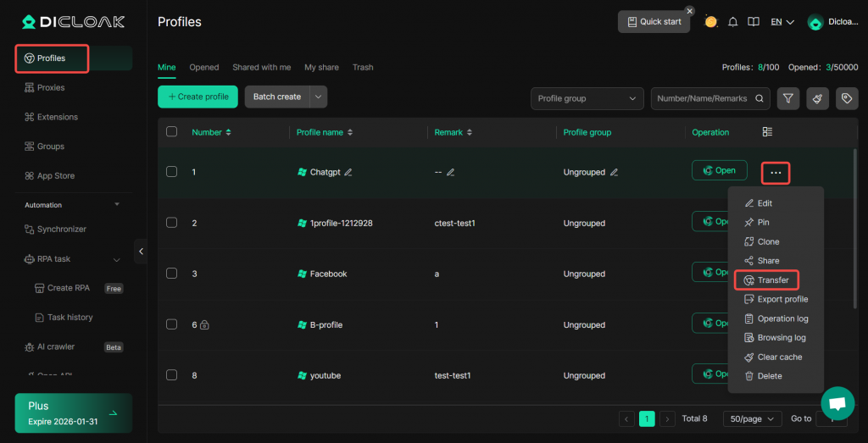Click the column settings icon

pos(767,132)
